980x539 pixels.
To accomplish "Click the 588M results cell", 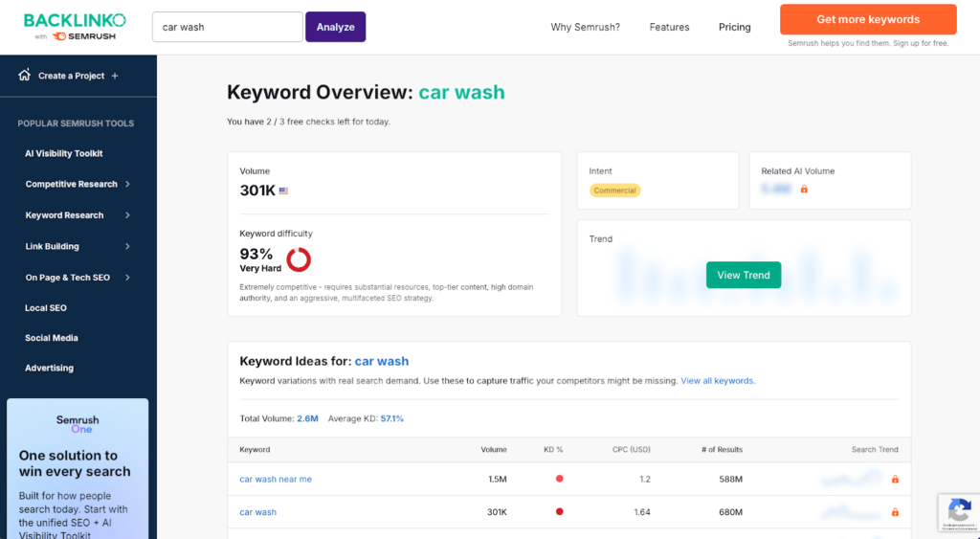I will [730, 479].
